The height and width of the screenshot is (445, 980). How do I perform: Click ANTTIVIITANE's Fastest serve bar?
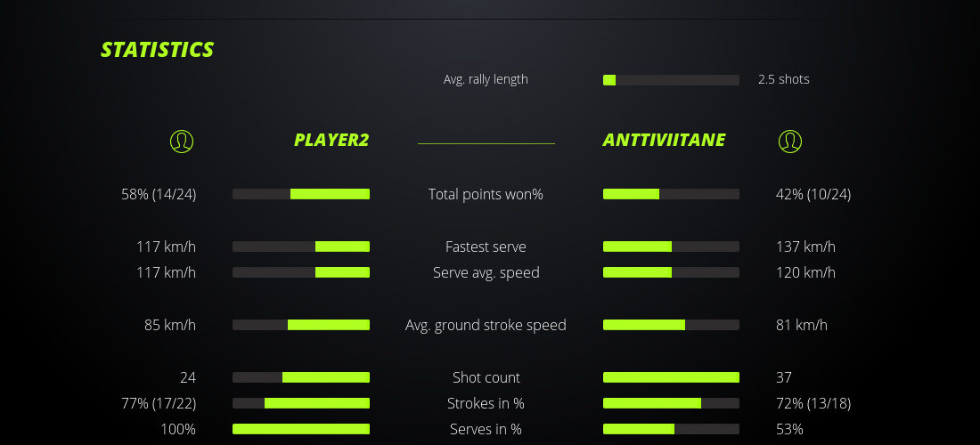(x=671, y=247)
